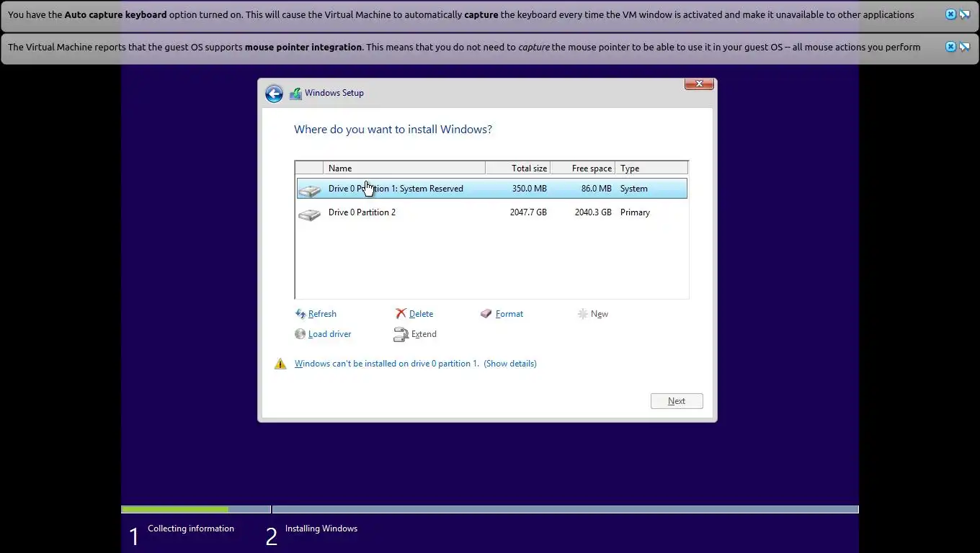Click the 2040.3 GB free space cell
980x553 pixels.
pos(593,212)
